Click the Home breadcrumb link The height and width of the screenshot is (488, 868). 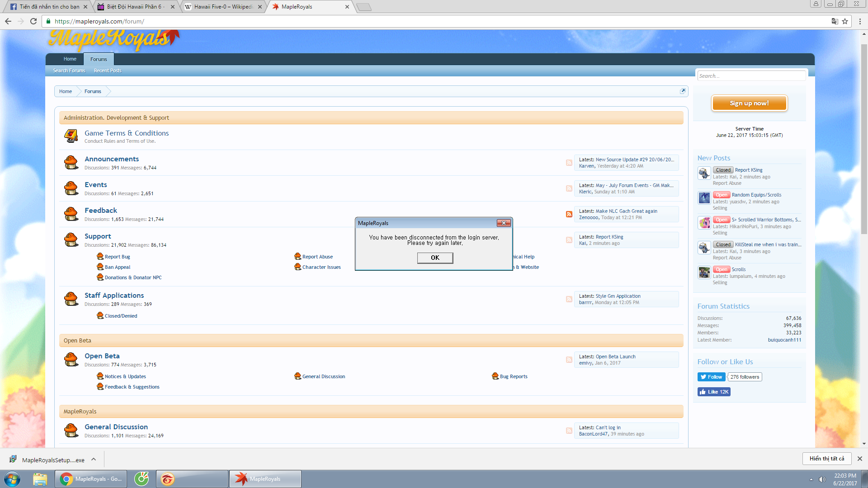[65, 91]
